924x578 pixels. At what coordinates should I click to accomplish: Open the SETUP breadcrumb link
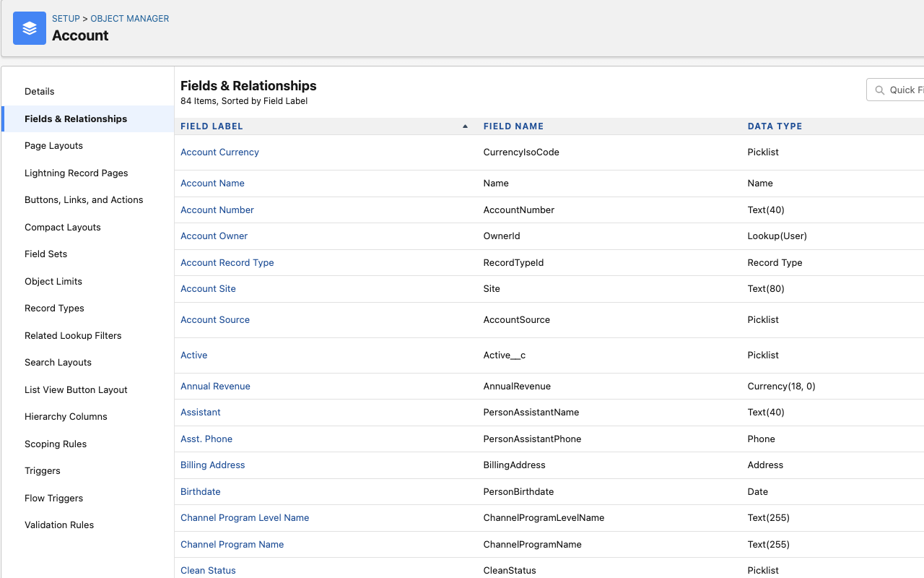tap(66, 18)
